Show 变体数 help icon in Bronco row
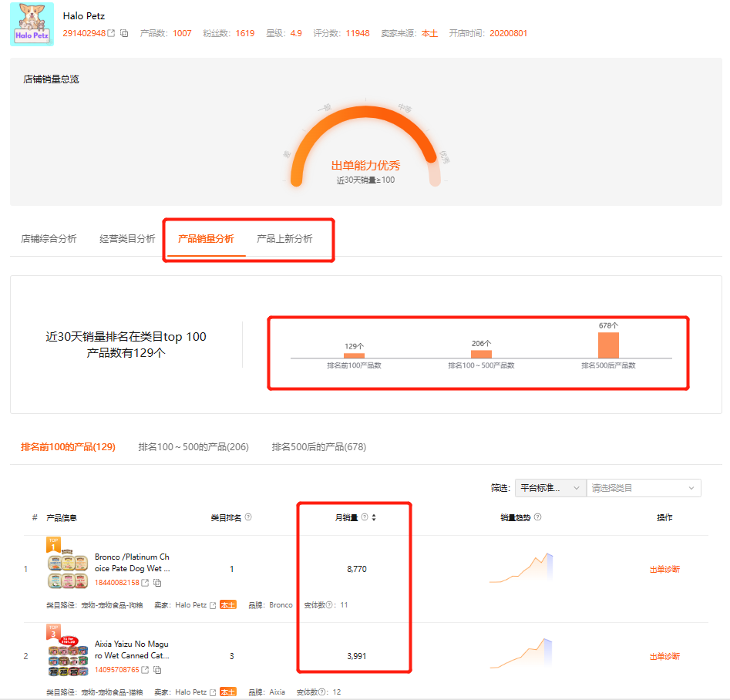The height and width of the screenshot is (700, 730). point(329,605)
